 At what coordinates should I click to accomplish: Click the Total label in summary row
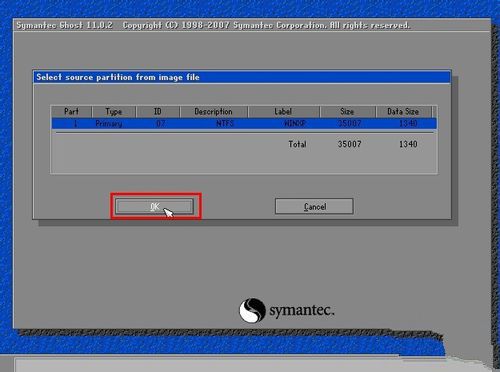coord(297,144)
